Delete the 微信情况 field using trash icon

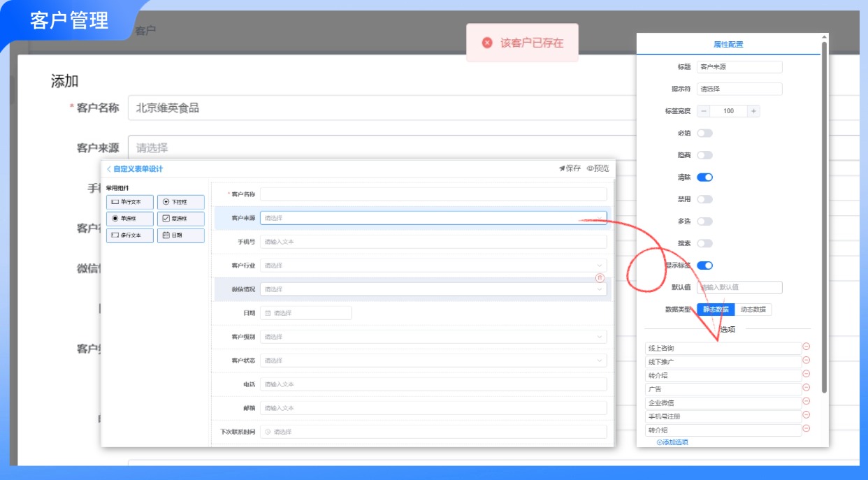click(600, 278)
